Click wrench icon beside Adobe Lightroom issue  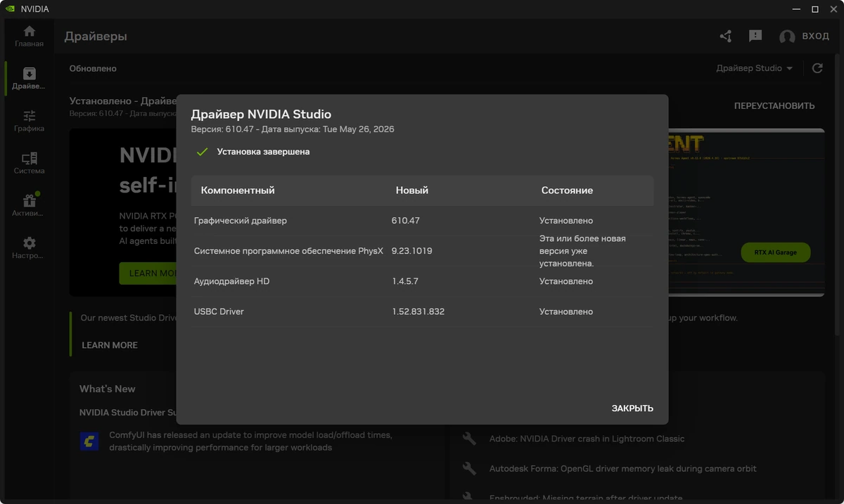click(469, 439)
